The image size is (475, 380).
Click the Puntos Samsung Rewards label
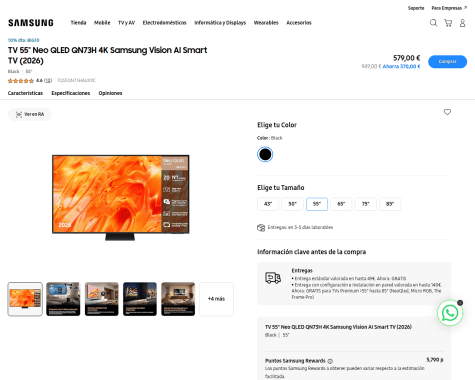tap(295, 361)
